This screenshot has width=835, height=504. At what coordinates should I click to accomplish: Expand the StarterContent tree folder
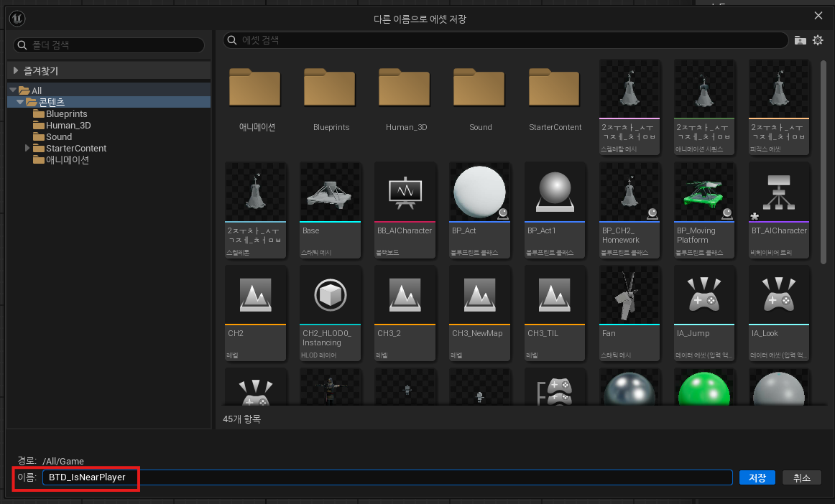click(x=27, y=148)
